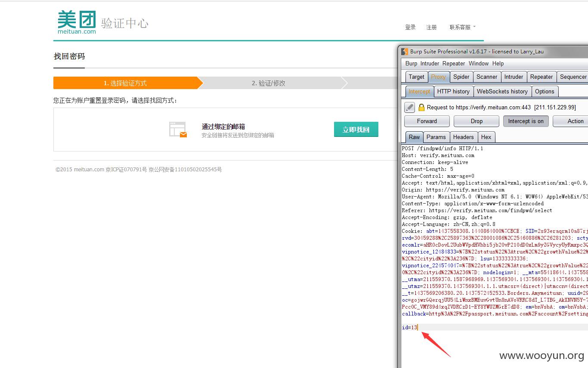Screen dimensions: 588x368
Task: Click the Accept-Language header line
Action: (x=449, y=224)
